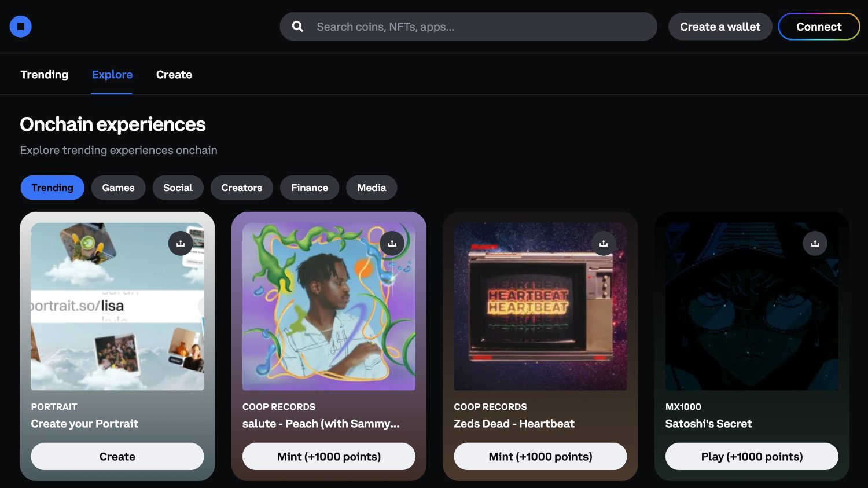Click the Connect button
Viewport: 868px width, 488px height.
819,27
